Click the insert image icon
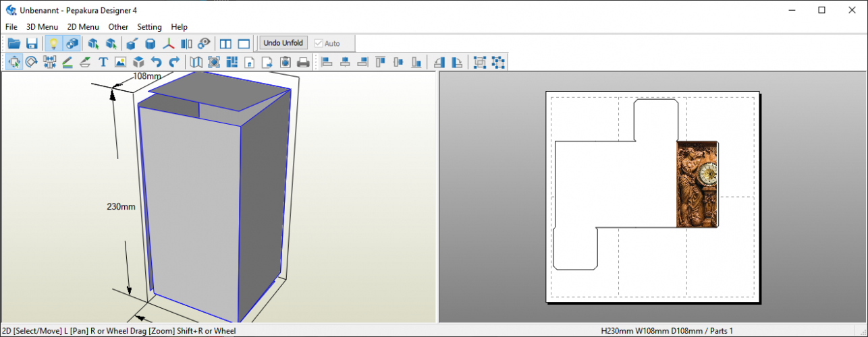 coord(121,62)
